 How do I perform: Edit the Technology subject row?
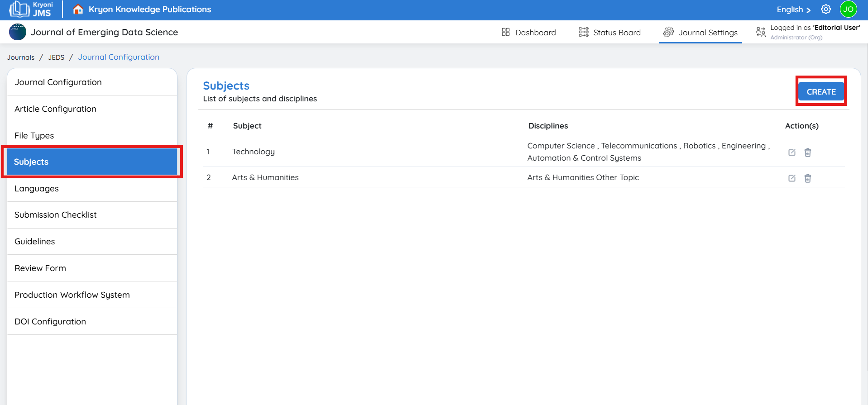tap(791, 152)
